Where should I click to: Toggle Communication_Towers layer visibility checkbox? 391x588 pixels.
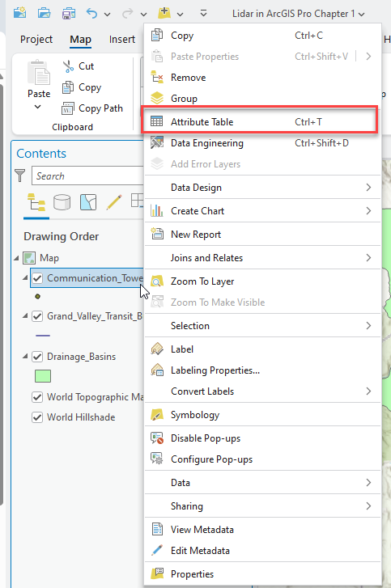point(37,278)
